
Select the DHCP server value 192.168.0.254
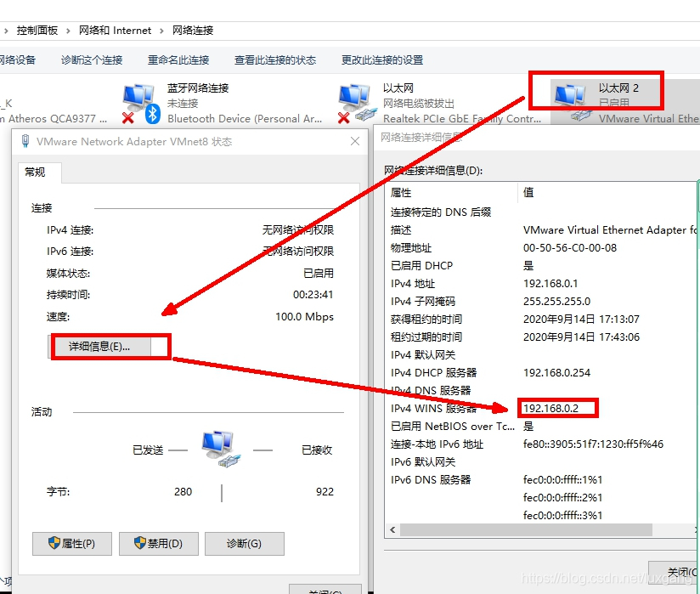(x=556, y=373)
